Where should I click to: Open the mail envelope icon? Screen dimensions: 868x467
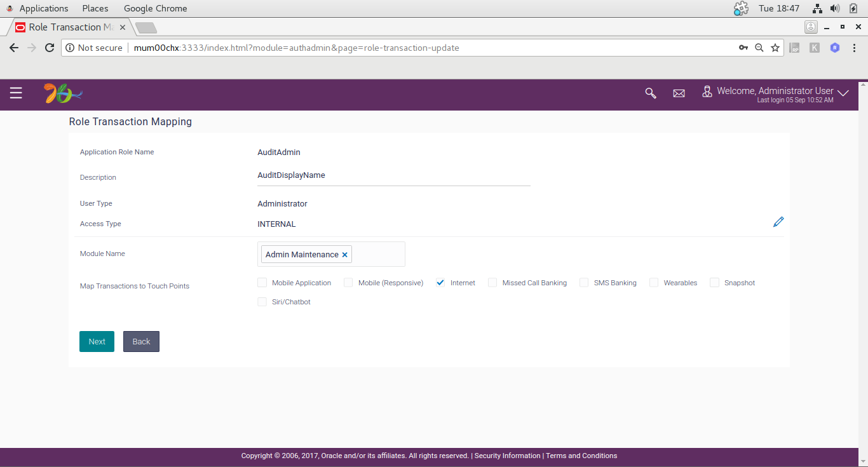[679, 93]
